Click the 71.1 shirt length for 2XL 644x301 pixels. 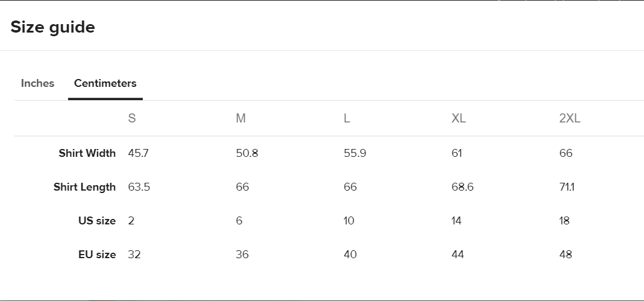(x=567, y=186)
